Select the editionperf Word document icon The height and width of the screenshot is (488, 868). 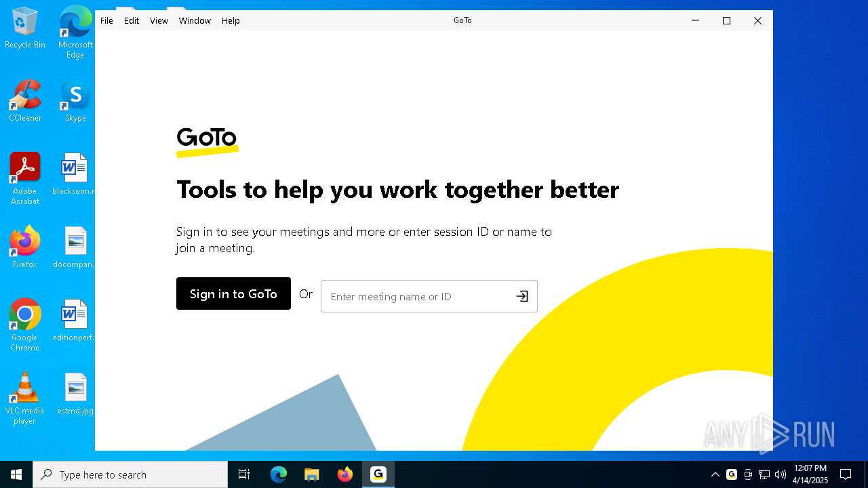(74, 321)
